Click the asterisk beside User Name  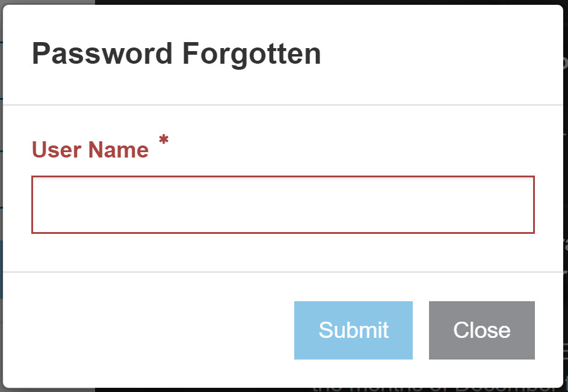coord(164,141)
